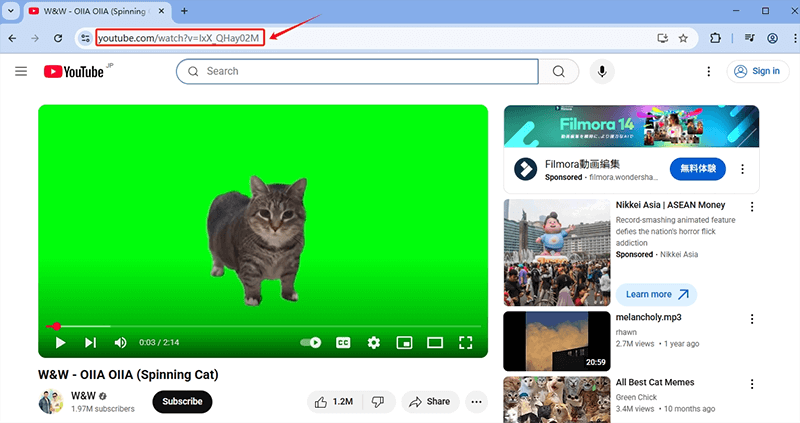Click the rhawn channel name

(626, 332)
